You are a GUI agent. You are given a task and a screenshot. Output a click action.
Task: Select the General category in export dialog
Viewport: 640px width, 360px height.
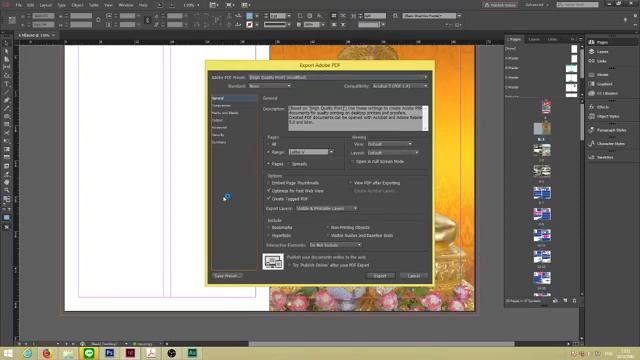pyautogui.click(x=234, y=98)
